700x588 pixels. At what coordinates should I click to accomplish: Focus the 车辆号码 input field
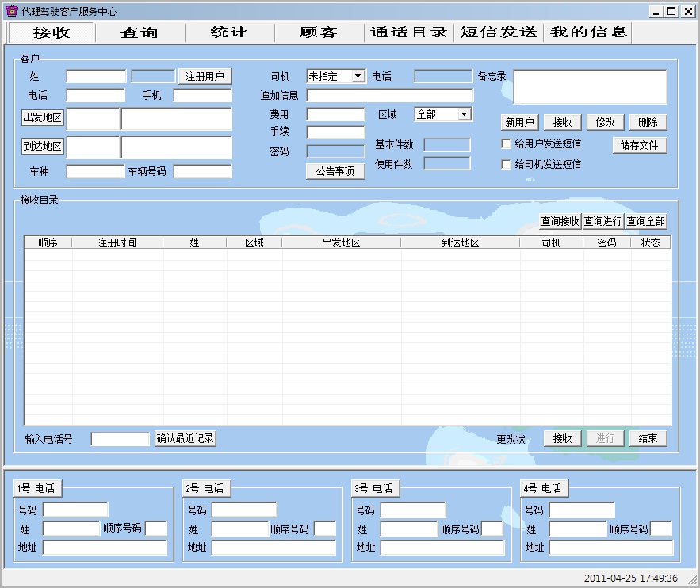tap(203, 171)
